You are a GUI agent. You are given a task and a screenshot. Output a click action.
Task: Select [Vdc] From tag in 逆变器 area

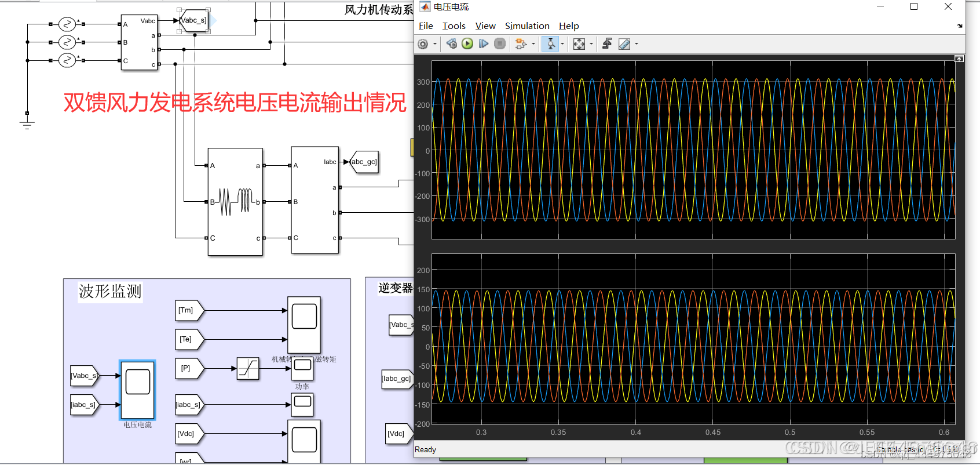[400, 434]
